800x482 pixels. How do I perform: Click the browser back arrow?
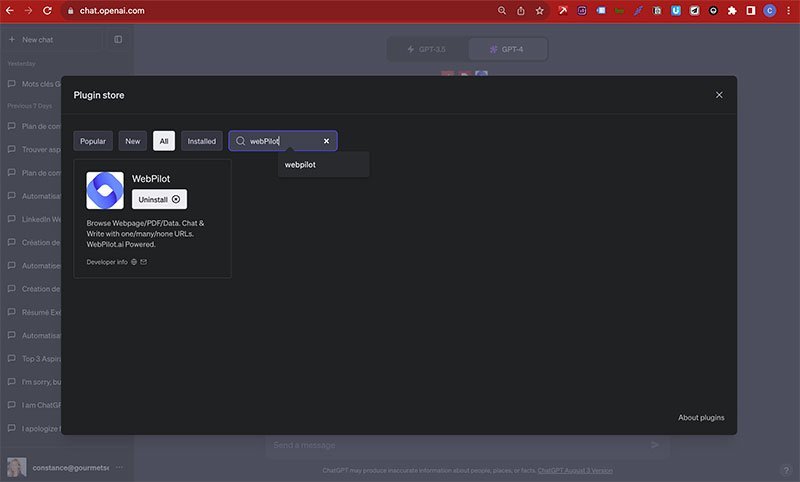click(10, 10)
